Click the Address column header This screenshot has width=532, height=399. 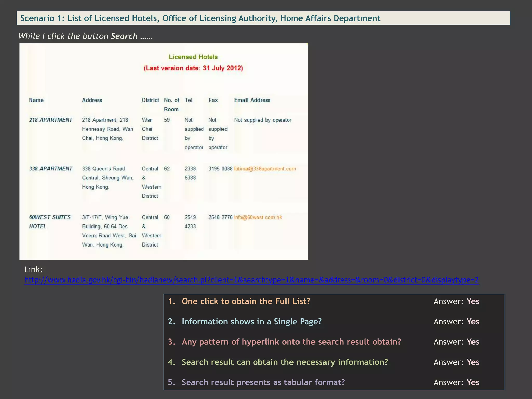[92, 100]
